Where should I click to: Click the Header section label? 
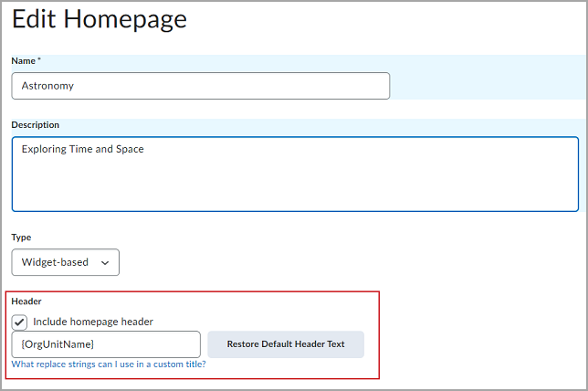coord(26,301)
